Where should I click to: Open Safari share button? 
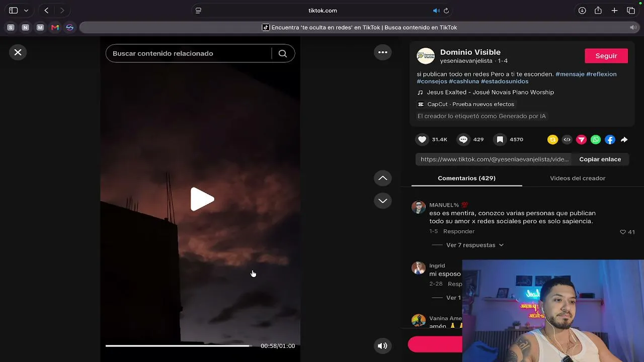click(598, 11)
